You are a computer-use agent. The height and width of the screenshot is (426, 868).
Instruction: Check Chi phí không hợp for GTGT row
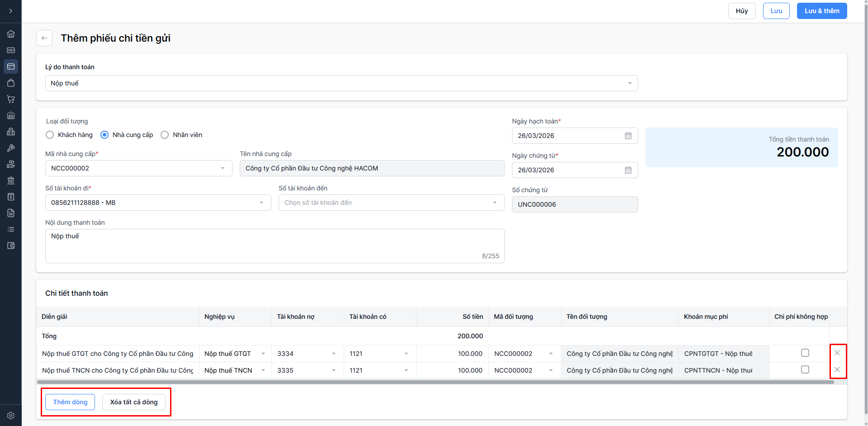tap(805, 353)
